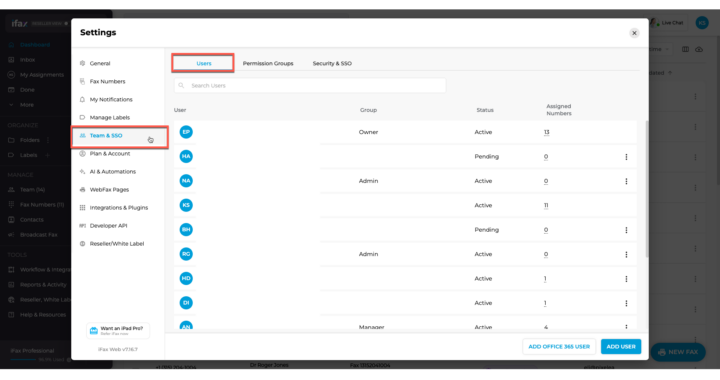Click the Search Users field
The image size is (720, 380).
click(310, 85)
